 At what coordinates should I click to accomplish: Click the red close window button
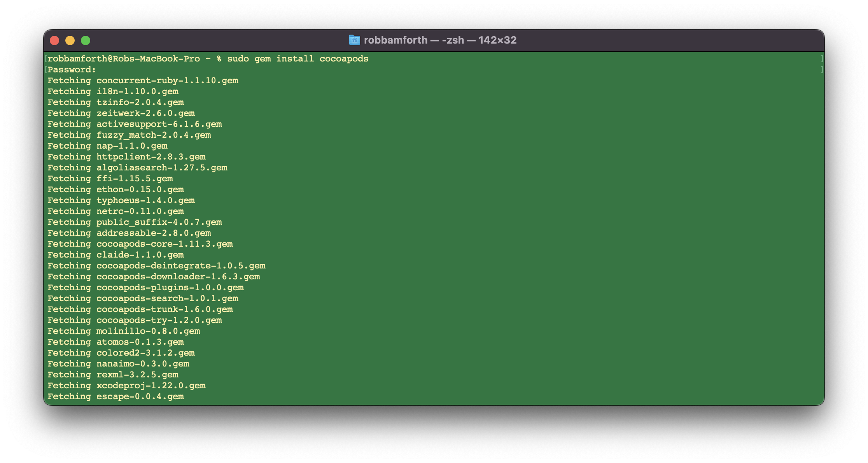tap(54, 40)
